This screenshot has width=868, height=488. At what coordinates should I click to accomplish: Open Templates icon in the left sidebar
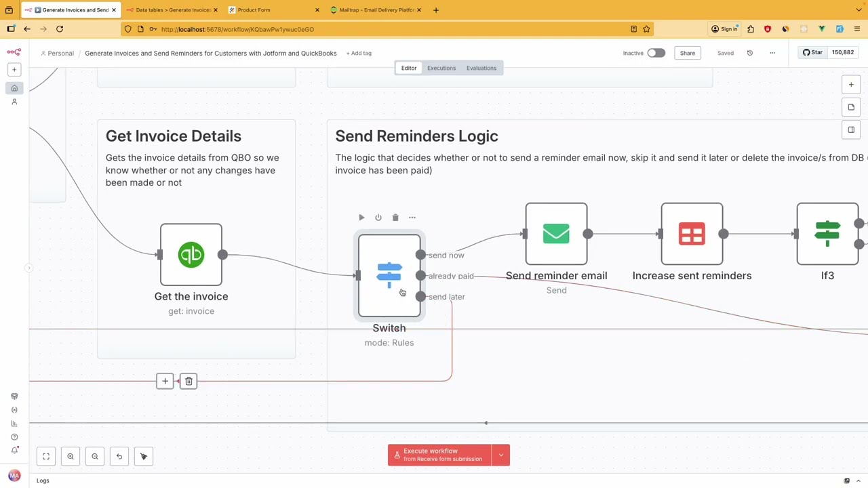click(x=14, y=396)
